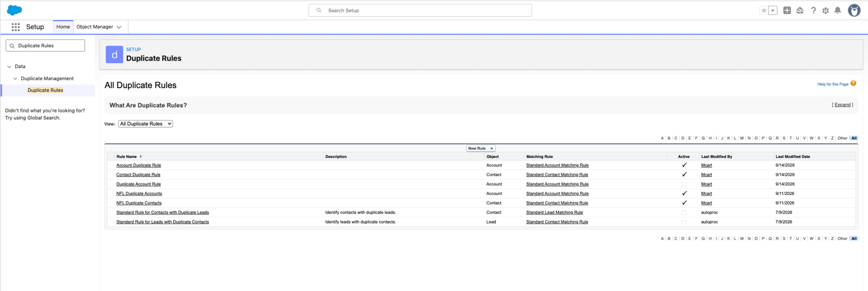Screen dimensions: 868x291
Task: Click the Quick Find box containing Duplicate Rules
Action: [x=46, y=46]
